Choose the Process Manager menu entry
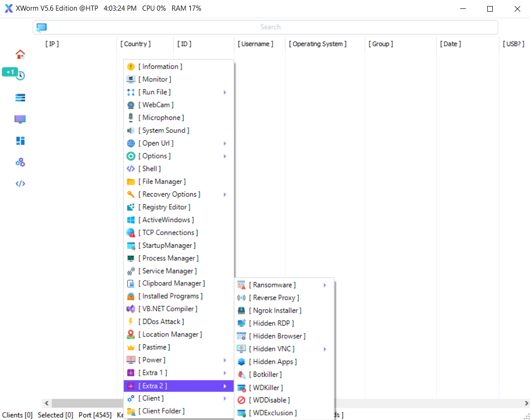The height and width of the screenshot is (420, 530). coord(179,258)
